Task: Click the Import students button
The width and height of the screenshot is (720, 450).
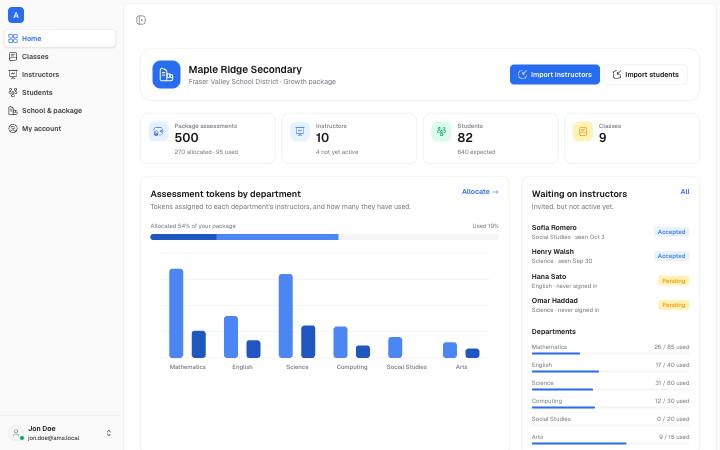Action: click(646, 74)
